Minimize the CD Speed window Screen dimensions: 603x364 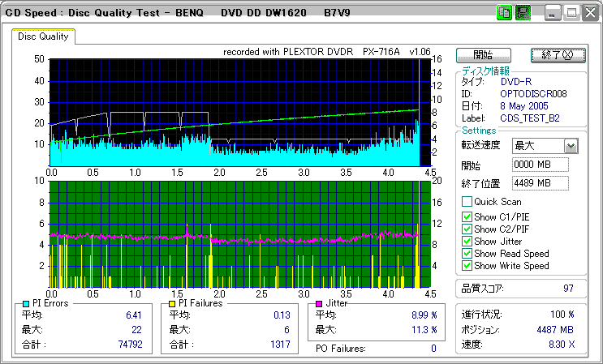point(553,13)
